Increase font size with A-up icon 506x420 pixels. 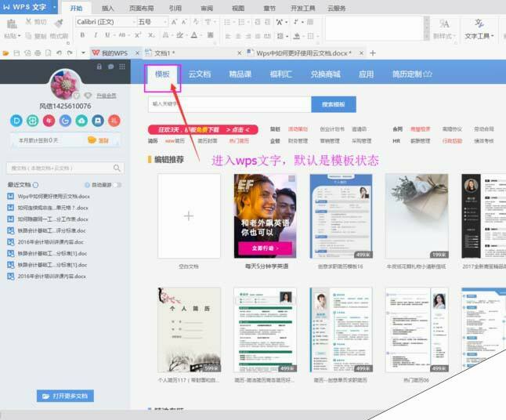coord(174,22)
